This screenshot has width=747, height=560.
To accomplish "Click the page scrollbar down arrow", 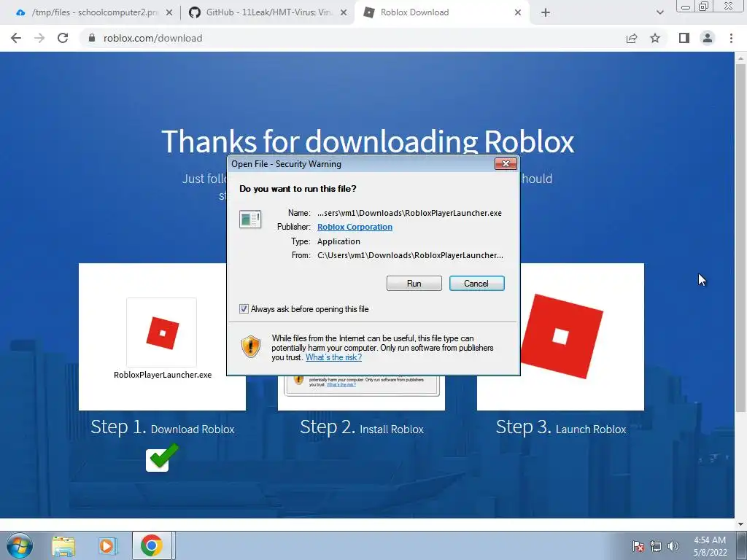I will click(x=740, y=524).
